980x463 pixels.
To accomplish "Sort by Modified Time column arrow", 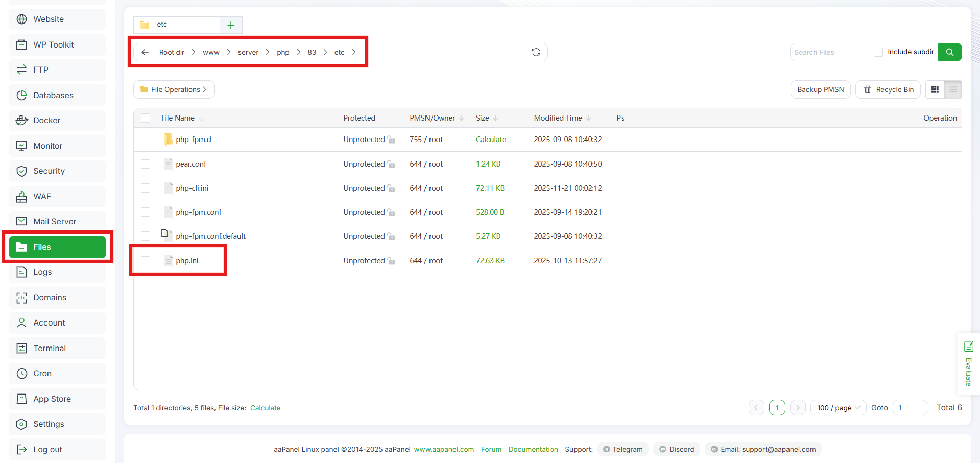I will click(589, 118).
